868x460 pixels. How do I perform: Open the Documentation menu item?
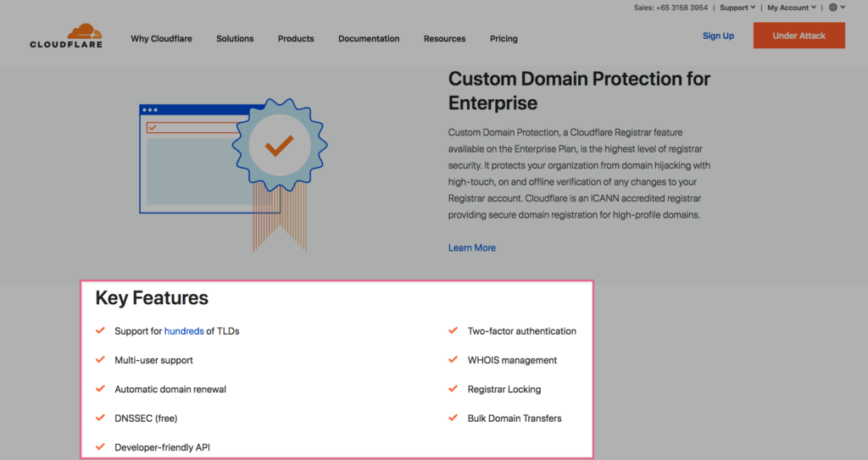369,39
